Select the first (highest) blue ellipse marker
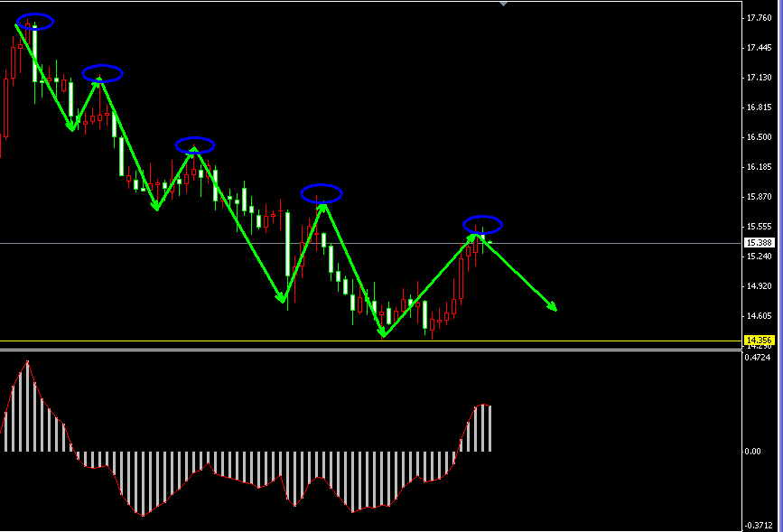The image size is (783, 532). pyautogui.click(x=34, y=22)
